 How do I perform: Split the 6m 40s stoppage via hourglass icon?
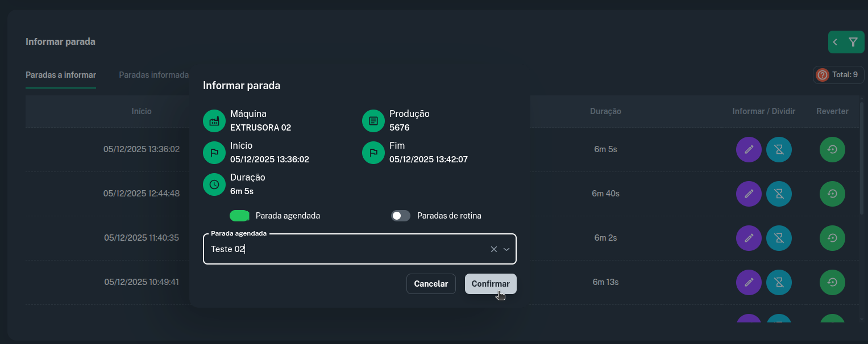pyautogui.click(x=779, y=194)
